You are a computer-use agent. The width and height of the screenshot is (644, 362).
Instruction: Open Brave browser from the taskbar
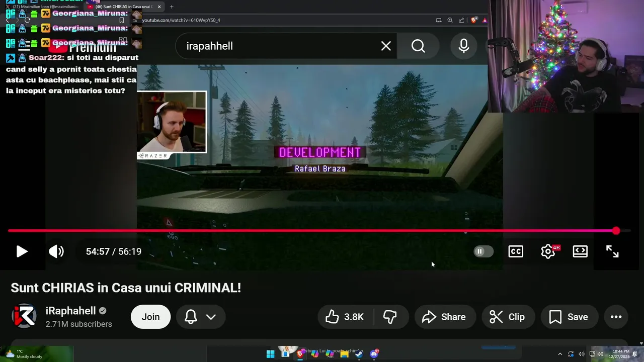pos(300,354)
